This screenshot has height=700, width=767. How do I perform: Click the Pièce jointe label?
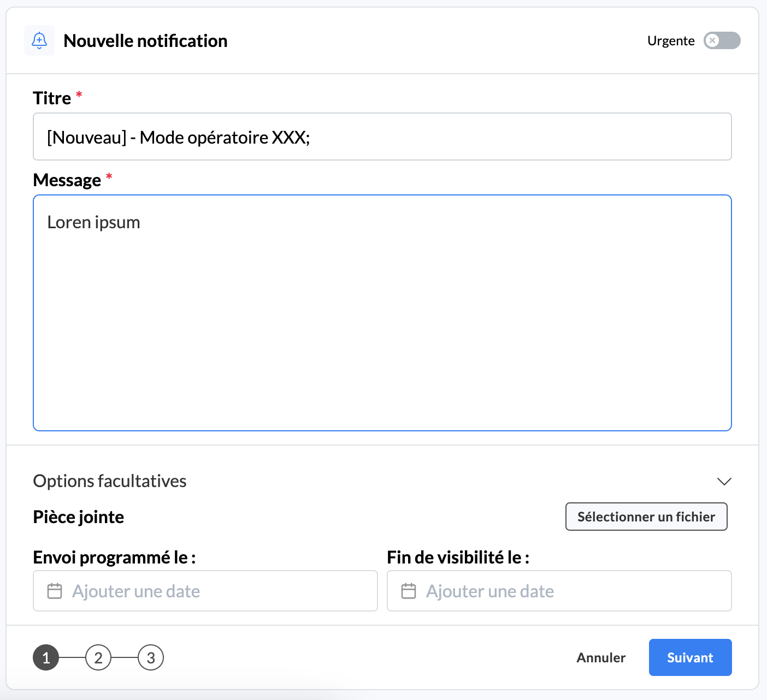79,517
